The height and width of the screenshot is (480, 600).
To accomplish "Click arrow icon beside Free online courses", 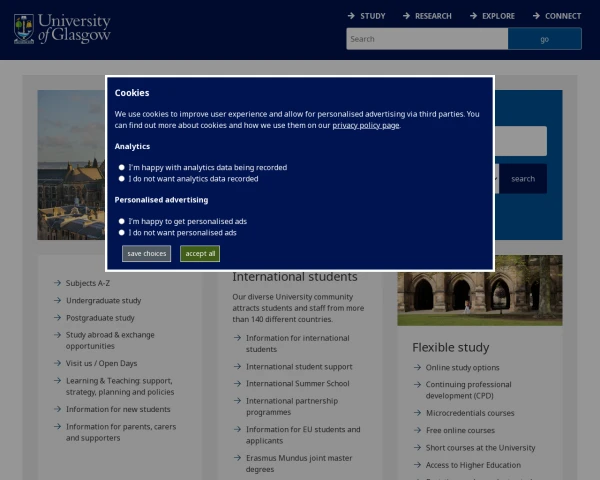I will click(417, 430).
